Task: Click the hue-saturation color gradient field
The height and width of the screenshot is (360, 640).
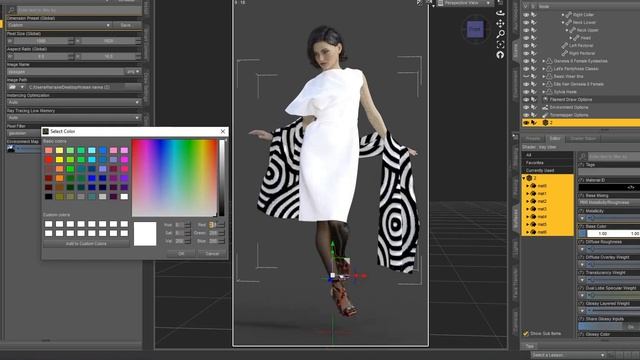Action: click(174, 178)
